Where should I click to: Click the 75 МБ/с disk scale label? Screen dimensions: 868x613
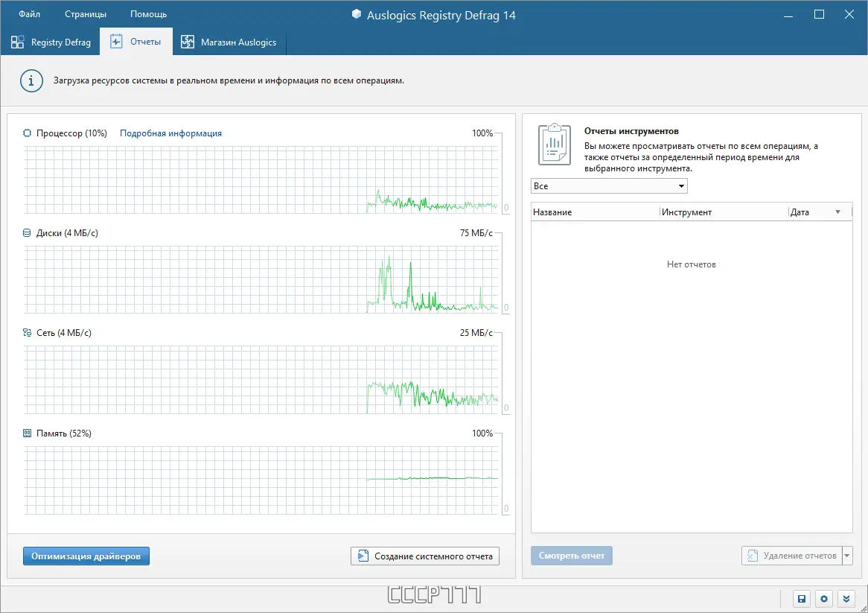[x=476, y=233]
